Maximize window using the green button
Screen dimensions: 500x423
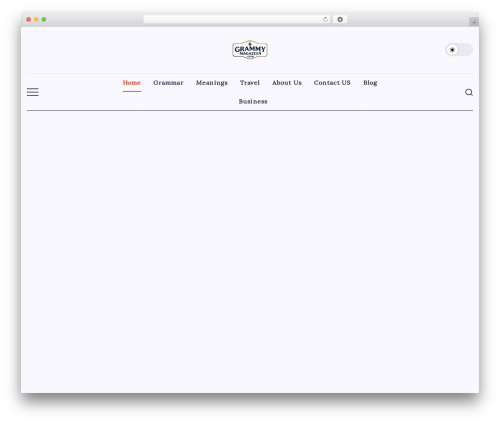click(44, 19)
